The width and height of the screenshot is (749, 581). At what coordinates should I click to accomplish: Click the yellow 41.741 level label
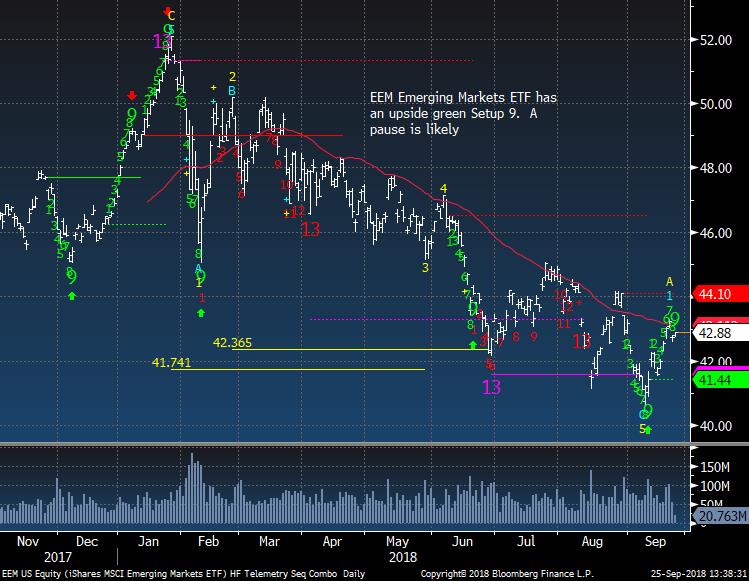tap(170, 362)
